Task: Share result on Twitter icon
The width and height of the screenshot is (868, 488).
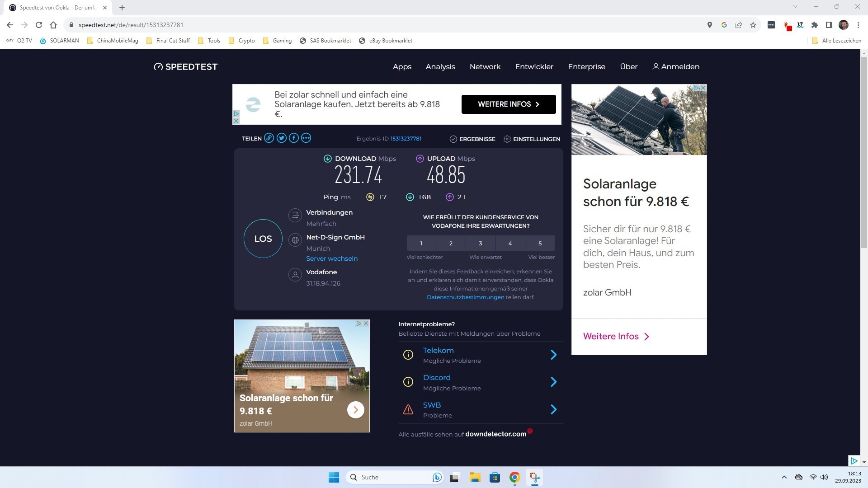Action: 282,138
